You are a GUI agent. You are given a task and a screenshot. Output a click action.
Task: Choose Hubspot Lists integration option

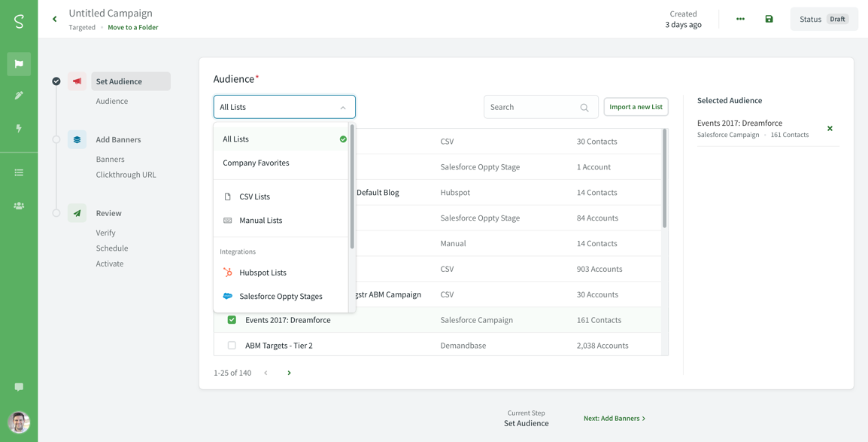click(281, 273)
